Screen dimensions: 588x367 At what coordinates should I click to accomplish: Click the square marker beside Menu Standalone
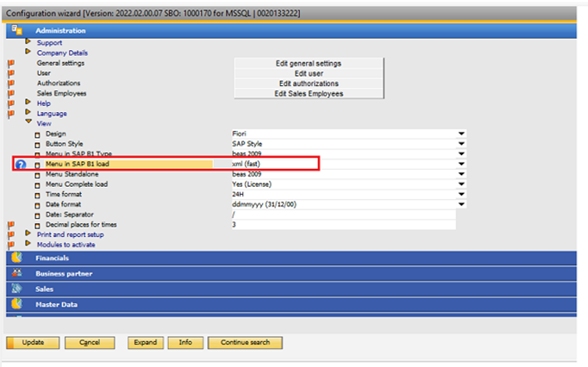coord(37,175)
